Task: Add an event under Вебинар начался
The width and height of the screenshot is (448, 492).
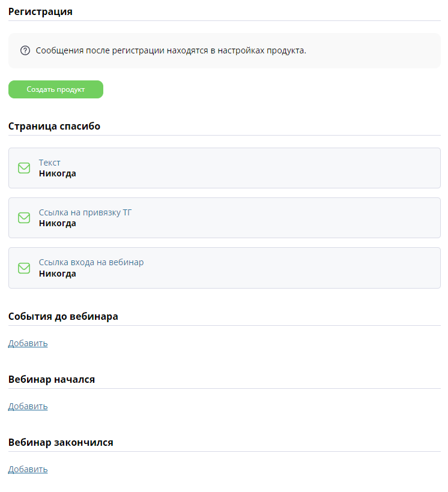Action: point(28,406)
